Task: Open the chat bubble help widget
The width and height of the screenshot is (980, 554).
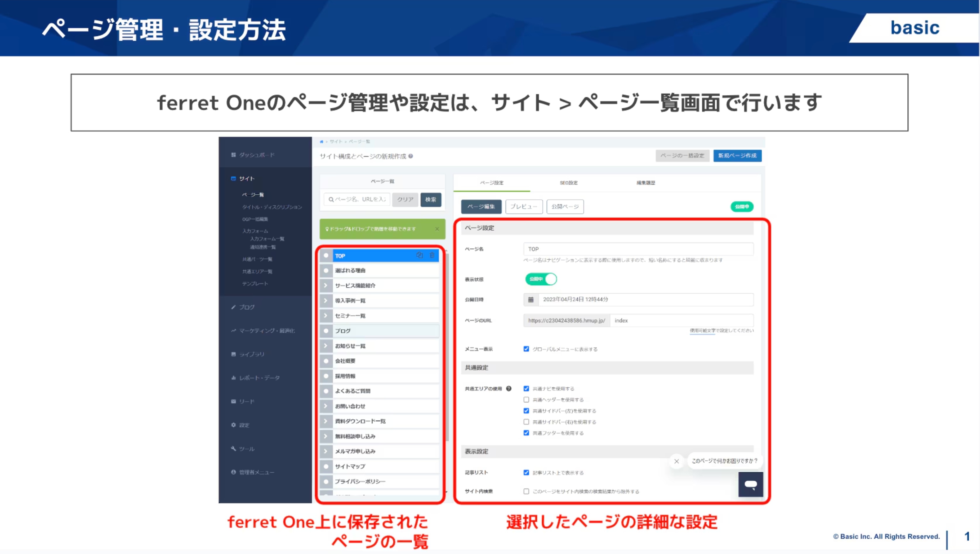Action: 750,484
